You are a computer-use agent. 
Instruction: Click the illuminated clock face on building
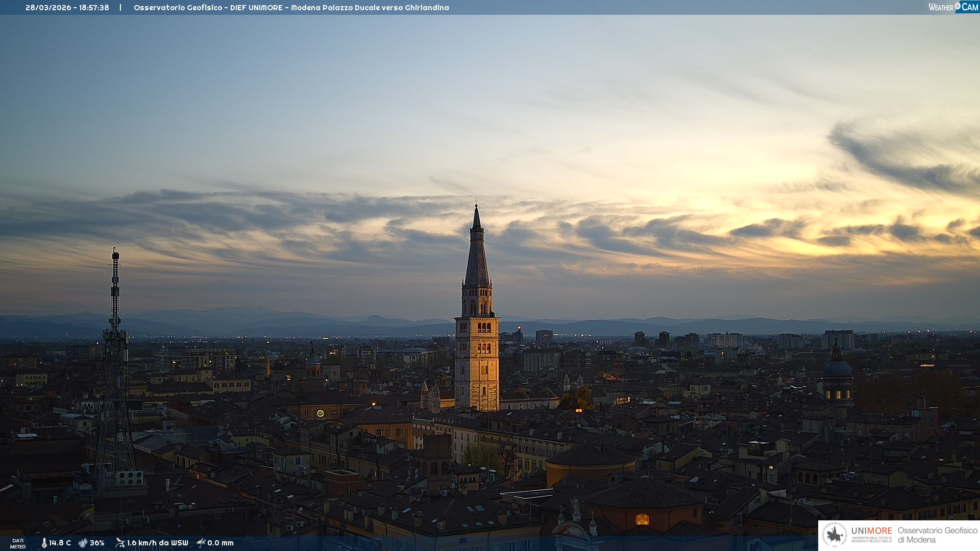point(320,413)
